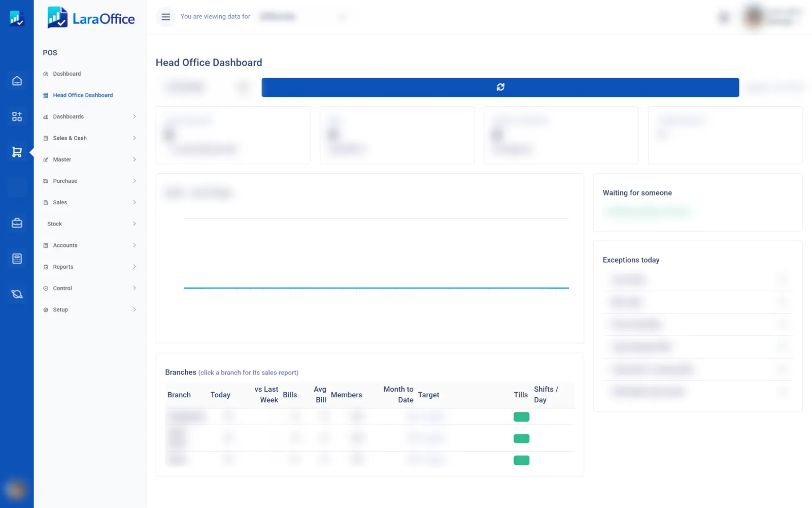
Task: Click the Control shield icon
Action: click(46, 288)
